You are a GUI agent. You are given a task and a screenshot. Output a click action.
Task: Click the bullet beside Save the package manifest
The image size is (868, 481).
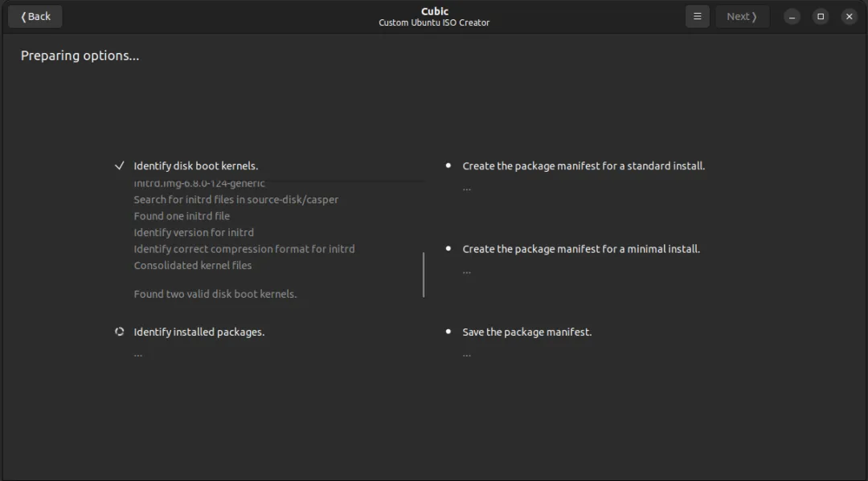coord(448,332)
